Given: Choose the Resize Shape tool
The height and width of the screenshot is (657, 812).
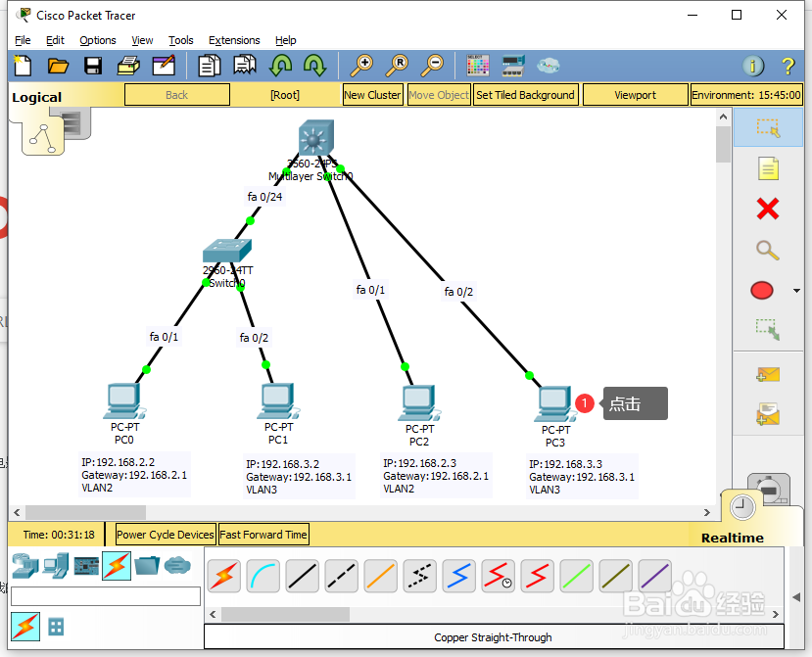Looking at the screenshot, I should (x=768, y=330).
